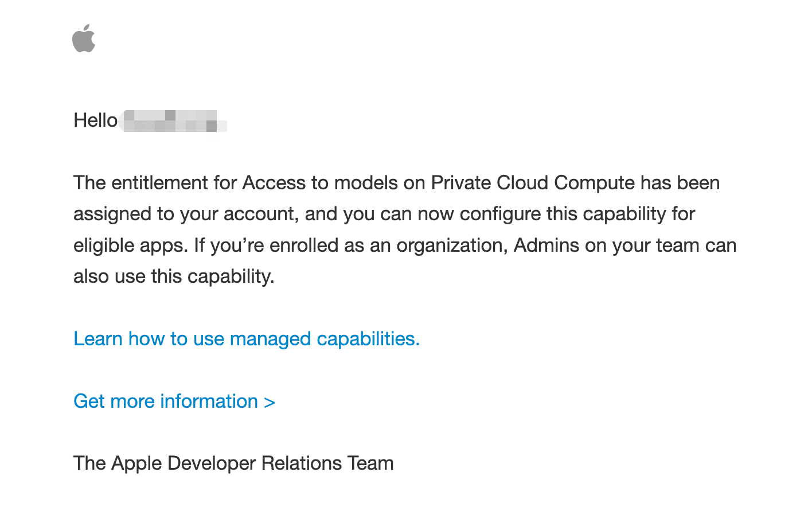Click the chevron after Get more information
The height and width of the screenshot is (507, 812).
(x=270, y=402)
